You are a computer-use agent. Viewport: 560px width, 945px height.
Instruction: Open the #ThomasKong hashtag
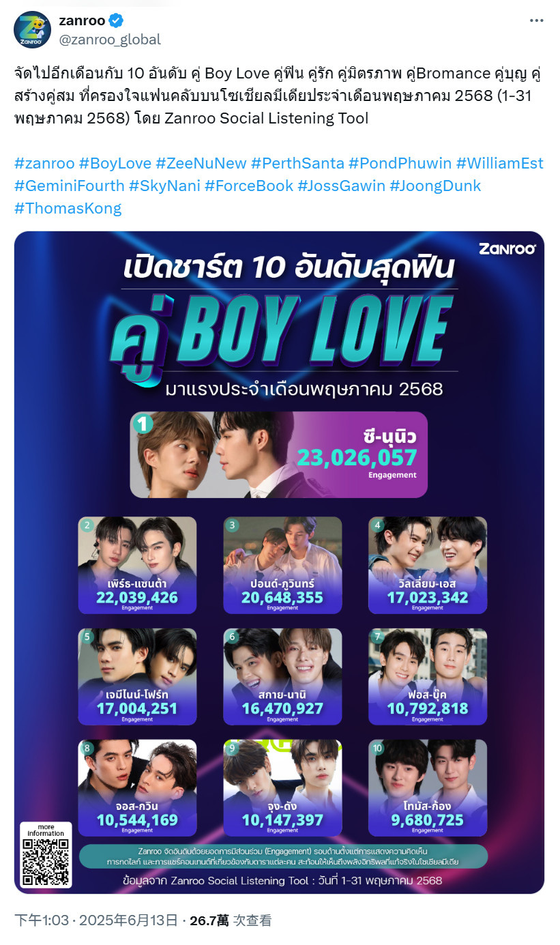(68, 208)
